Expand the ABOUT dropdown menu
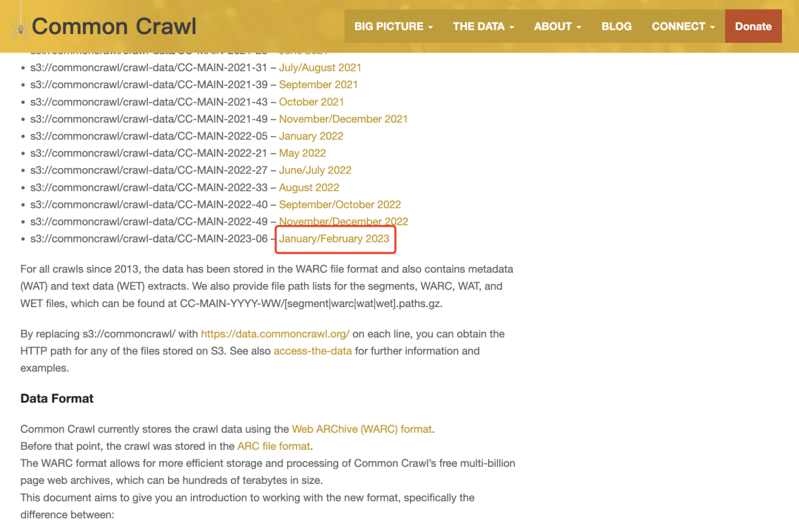Viewport: 799px width, 532px height. pos(558,27)
